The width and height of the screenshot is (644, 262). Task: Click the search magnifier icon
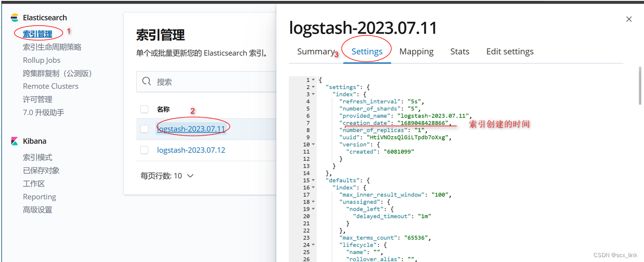click(146, 81)
